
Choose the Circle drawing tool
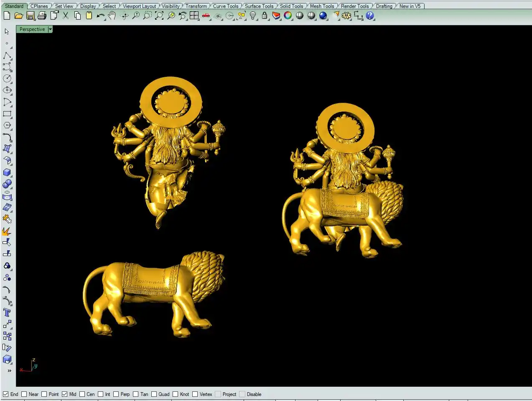tap(7, 79)
